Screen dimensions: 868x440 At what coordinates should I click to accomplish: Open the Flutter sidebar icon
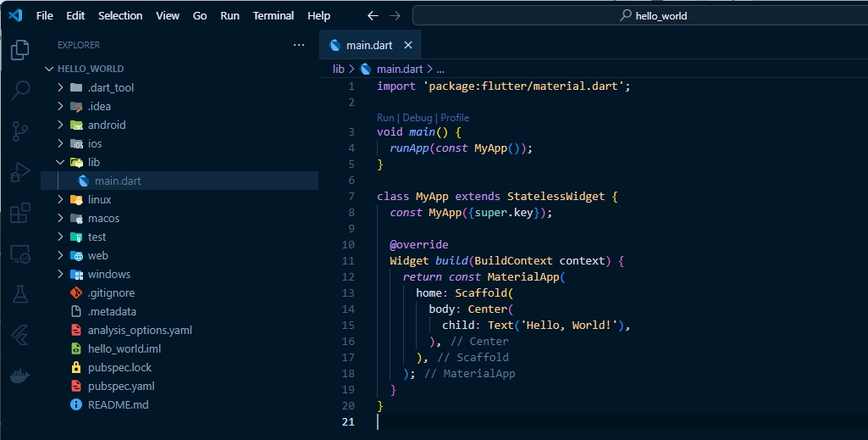pyautogui.click(x=20, y=335)
